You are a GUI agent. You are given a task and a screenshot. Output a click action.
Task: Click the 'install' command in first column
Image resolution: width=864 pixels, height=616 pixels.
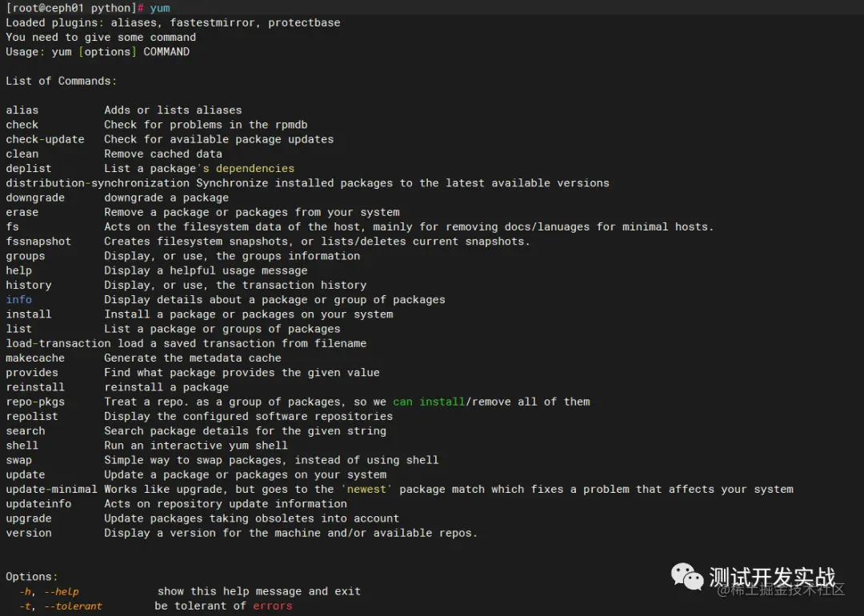[x=29, y=314]
